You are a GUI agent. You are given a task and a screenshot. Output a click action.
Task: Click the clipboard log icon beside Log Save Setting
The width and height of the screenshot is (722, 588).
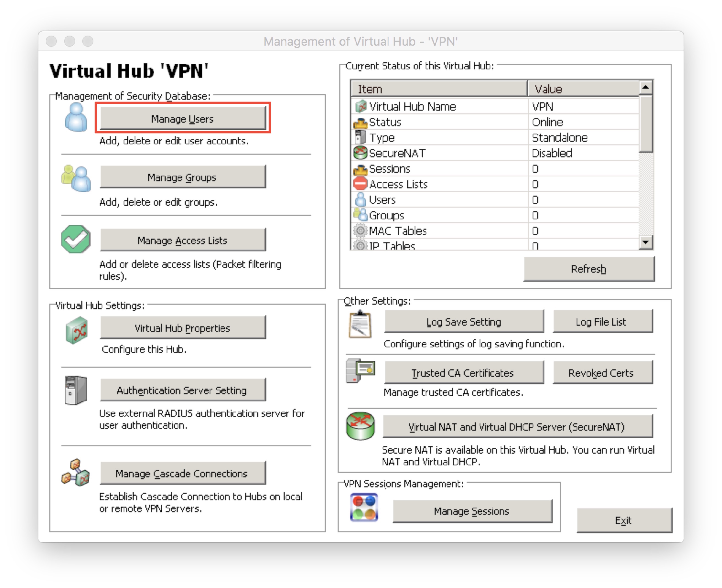[360, 324]
